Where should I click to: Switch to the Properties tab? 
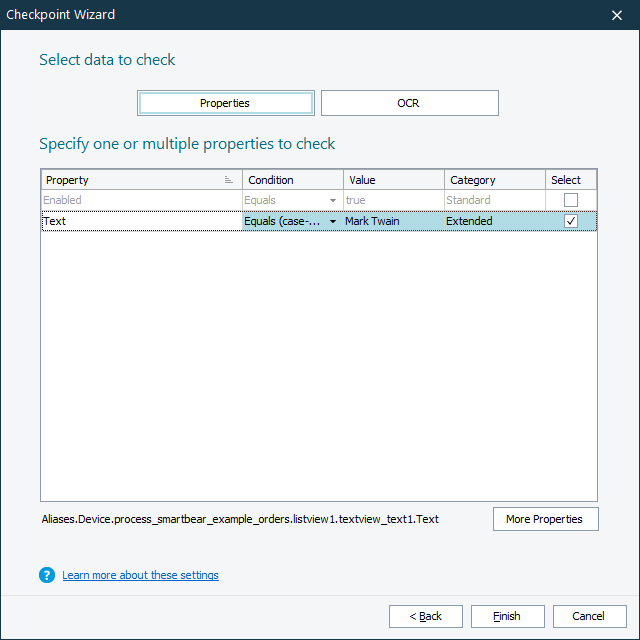click(x=225, y=103)
